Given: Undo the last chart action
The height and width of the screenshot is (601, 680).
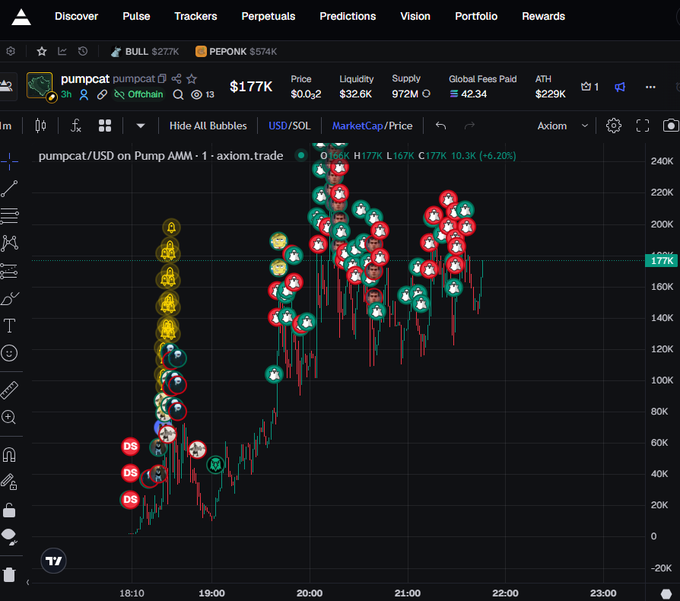Looking at the screenshot, I should coord(441,126).
